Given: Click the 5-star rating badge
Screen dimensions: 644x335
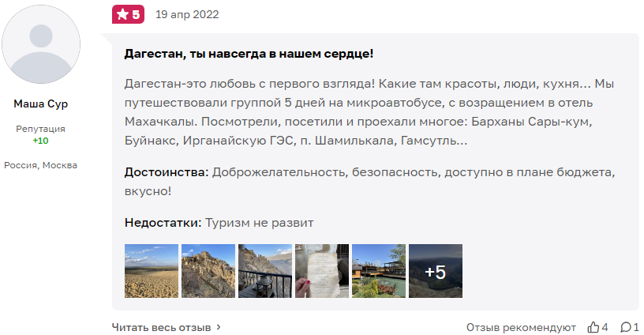Looking at the screenshot, I should (128, 14).
